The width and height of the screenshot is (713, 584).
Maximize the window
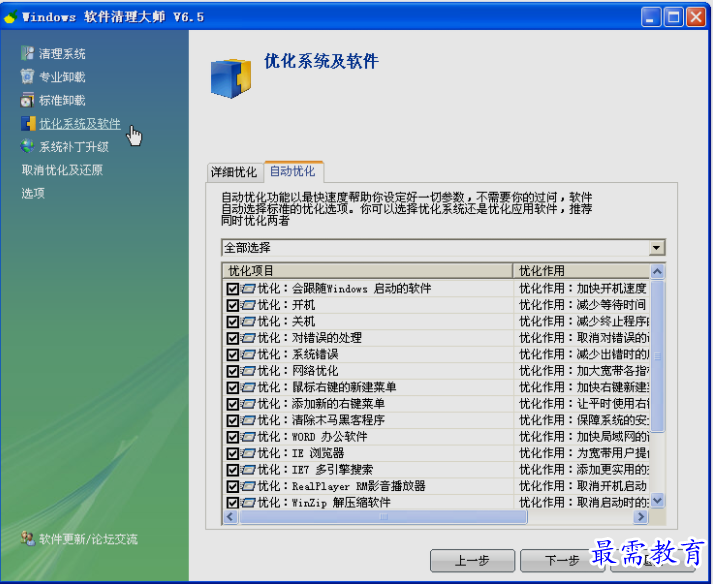point(673,17)
